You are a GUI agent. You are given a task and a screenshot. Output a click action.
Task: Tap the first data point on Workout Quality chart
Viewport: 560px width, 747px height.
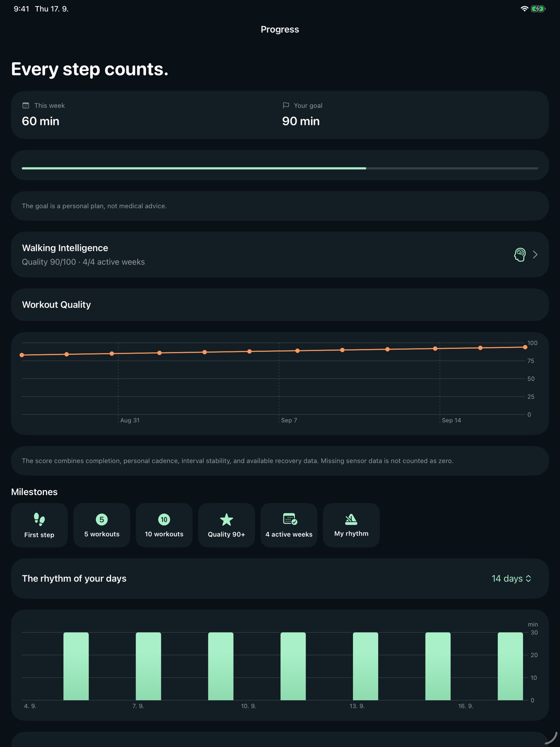point(22,355)
